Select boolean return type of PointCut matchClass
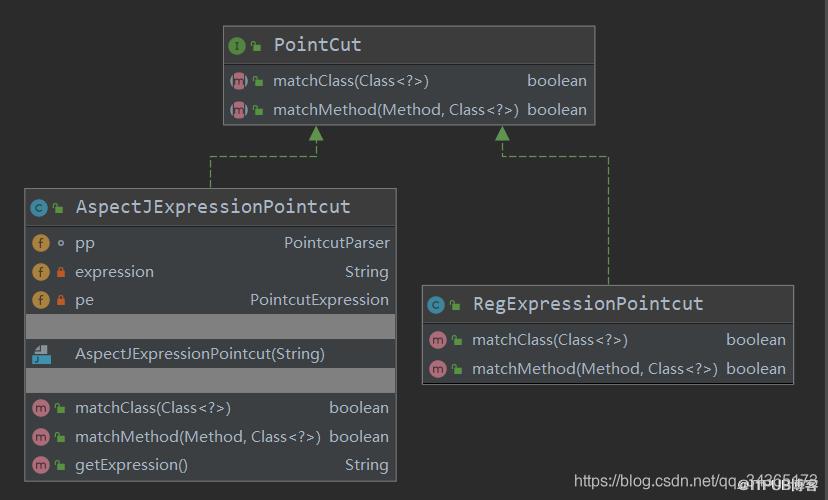 click(x=557, y=81)
